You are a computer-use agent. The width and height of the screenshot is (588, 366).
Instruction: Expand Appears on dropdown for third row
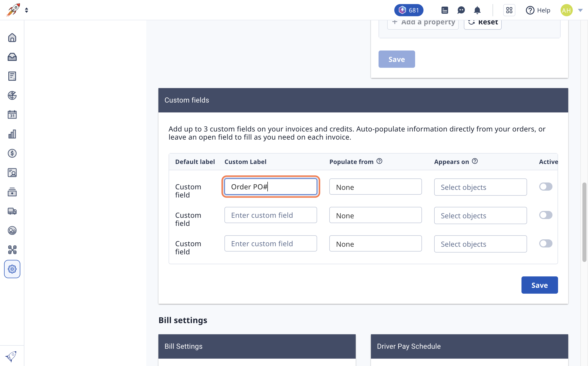(x=481, y=244)
